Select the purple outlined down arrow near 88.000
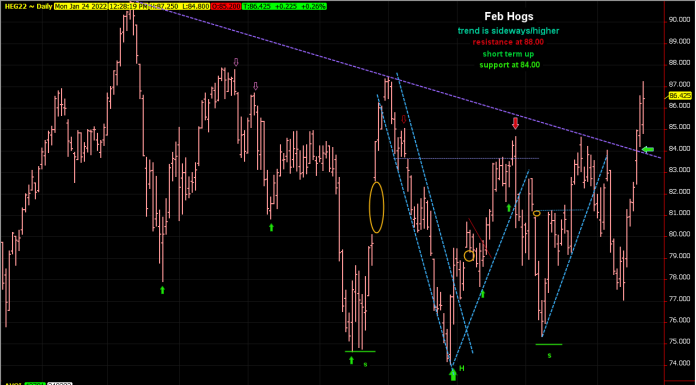 [x=236, y=62]
